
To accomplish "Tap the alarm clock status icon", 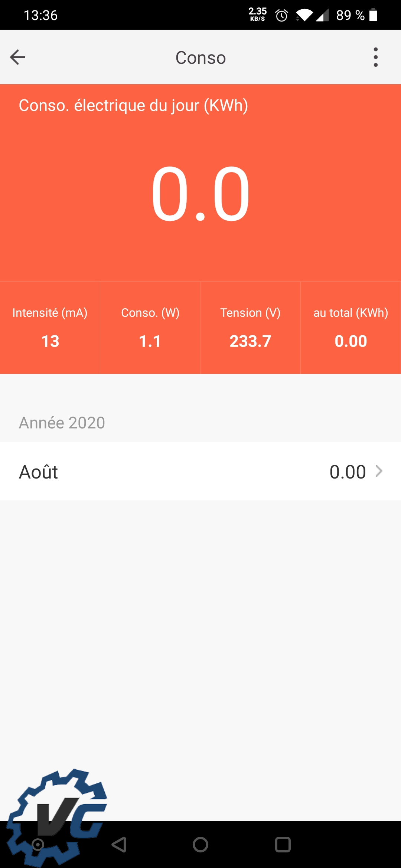I will point(281,16).
